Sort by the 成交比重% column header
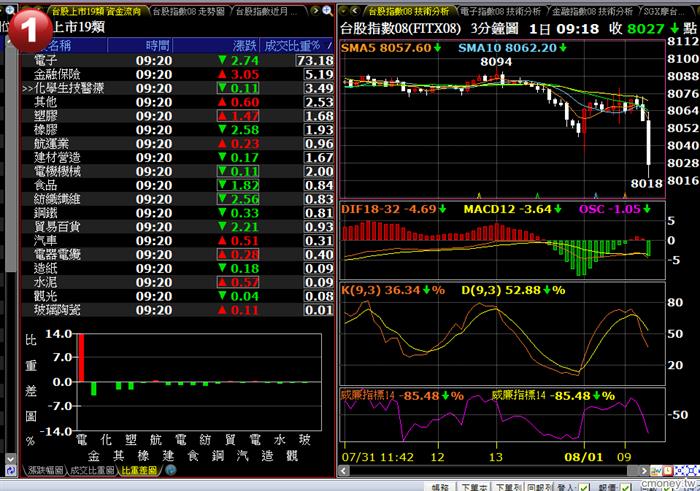700x491 pixels. click(x=296, y=45)
